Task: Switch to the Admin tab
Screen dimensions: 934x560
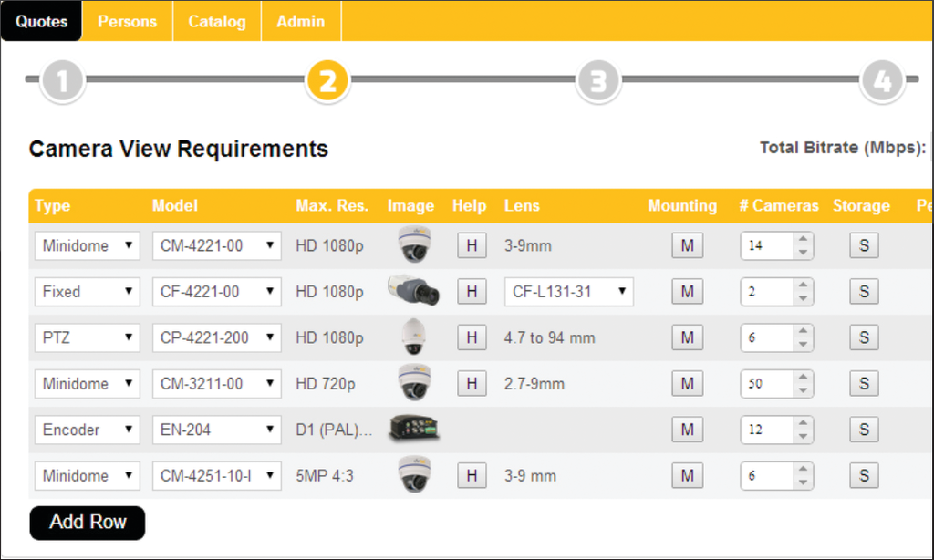Action: [x=301, y=21]
